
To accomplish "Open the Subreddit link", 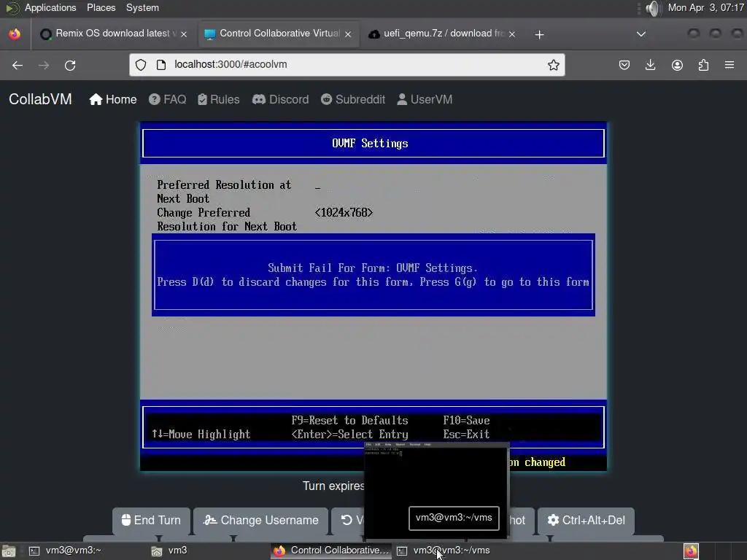I will pyautogui.click(x=353, y=99).
